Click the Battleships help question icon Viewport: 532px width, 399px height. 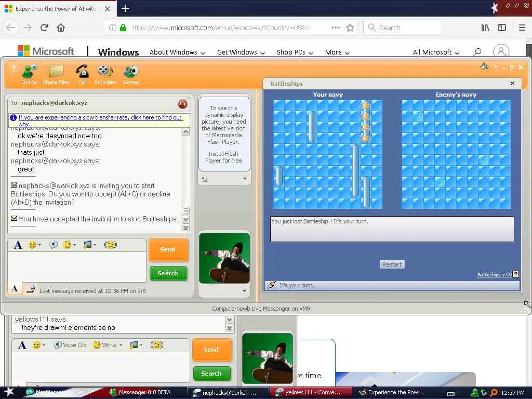pos(516,274)
